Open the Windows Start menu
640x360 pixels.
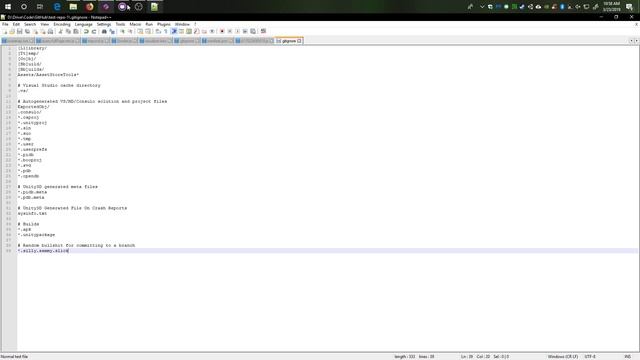tap(8, 7)
